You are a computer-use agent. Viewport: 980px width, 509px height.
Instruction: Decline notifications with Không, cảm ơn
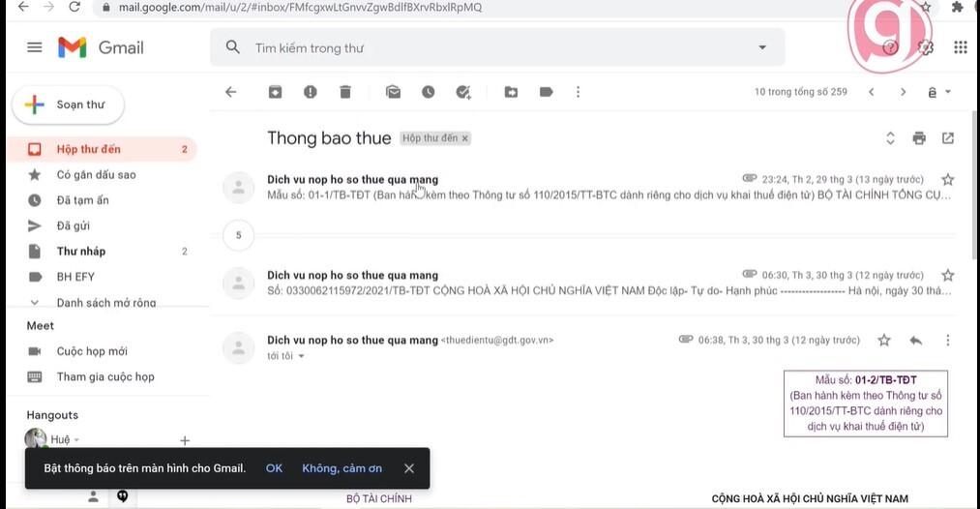(342, 468)
